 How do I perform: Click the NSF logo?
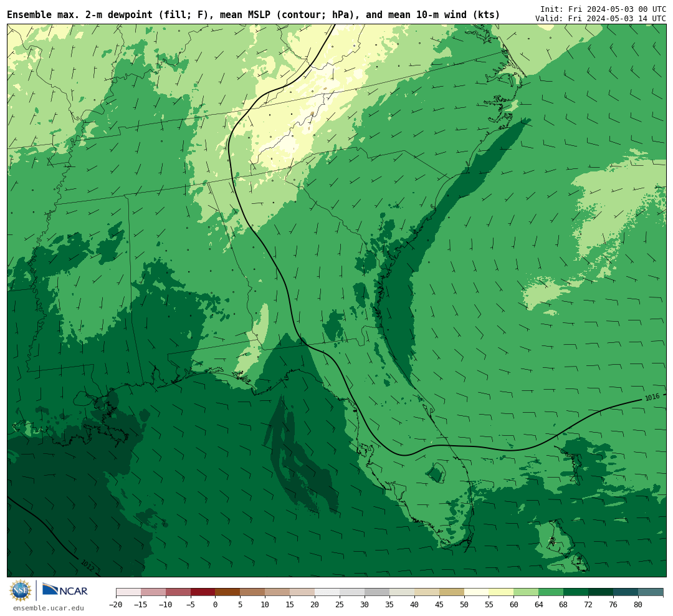coord(21,590)
